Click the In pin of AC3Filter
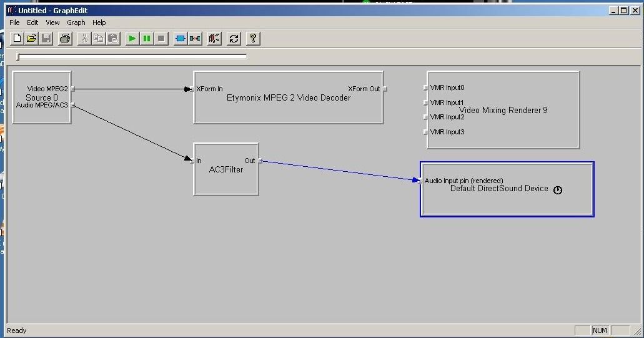The image size is (644, 338). (x=192, y=161)
